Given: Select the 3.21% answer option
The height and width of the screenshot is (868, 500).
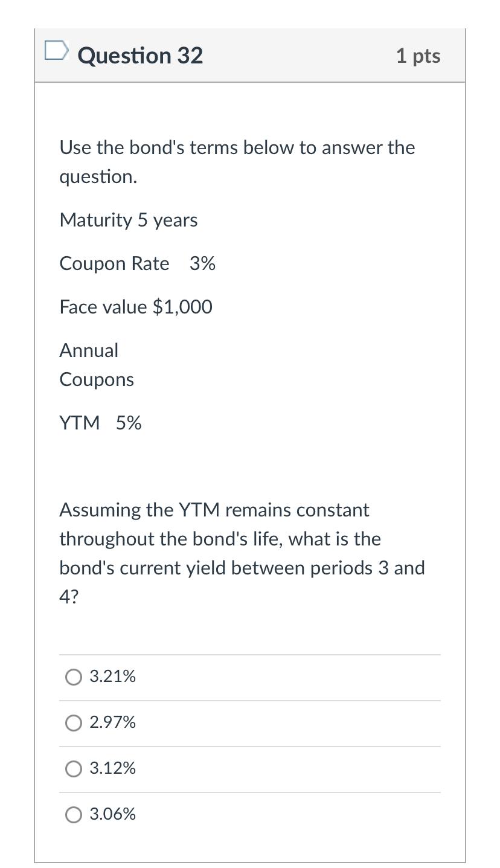Looking at the screenshot, I should tap(73, 677).
